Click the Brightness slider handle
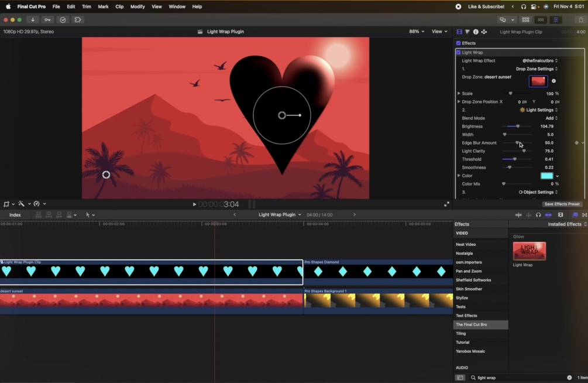This screenshot has width=588, height=383. 518,126
